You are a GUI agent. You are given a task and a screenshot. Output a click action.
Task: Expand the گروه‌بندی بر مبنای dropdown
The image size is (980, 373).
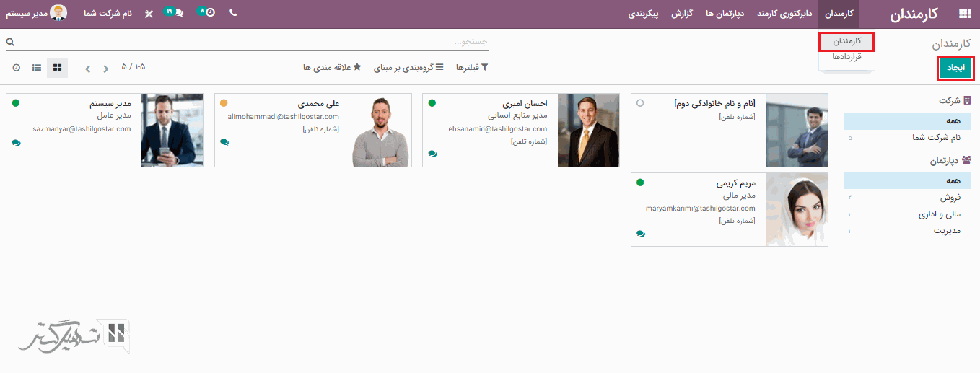click(408, 68)
